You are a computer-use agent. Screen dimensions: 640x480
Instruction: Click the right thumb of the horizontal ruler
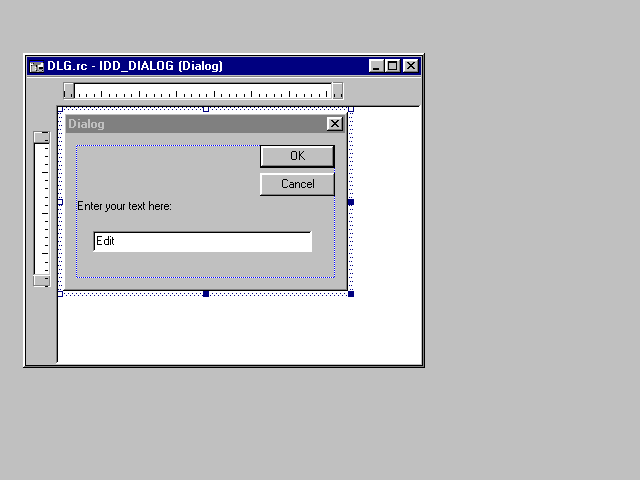337,91
